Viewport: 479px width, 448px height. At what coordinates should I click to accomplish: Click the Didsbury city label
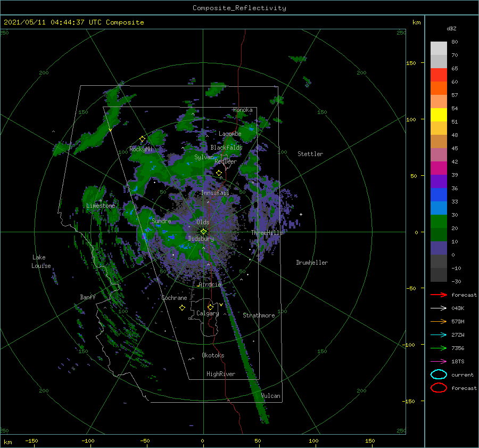coord(201,239)
